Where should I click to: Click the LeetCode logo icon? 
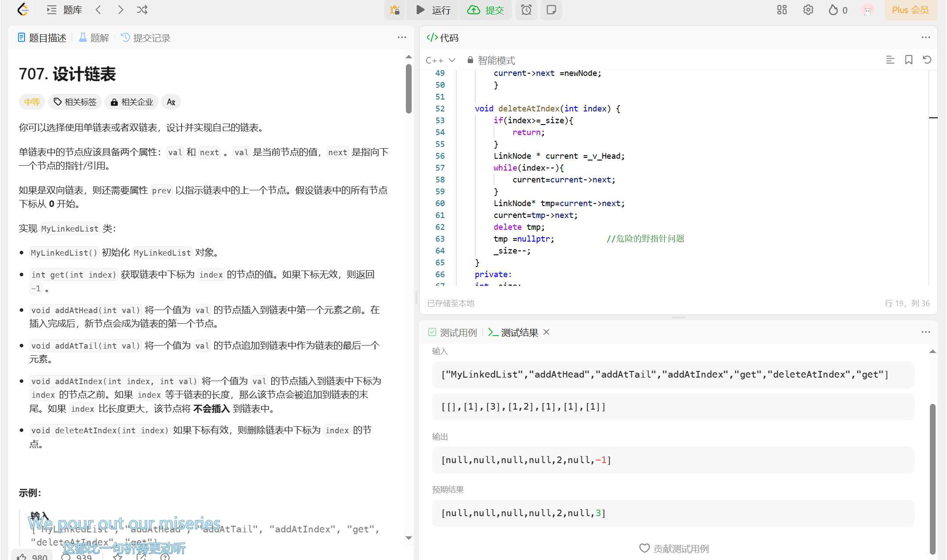pos(23,10)
